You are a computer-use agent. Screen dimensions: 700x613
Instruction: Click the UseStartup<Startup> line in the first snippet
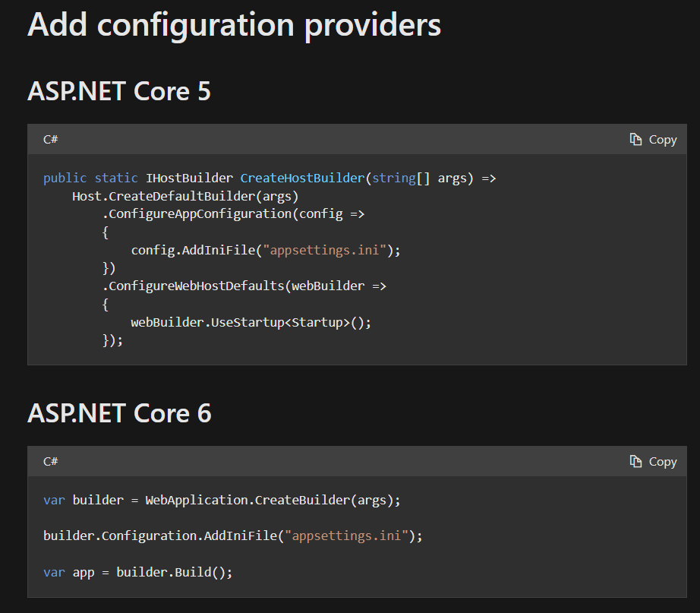click(x=251, y=322)
